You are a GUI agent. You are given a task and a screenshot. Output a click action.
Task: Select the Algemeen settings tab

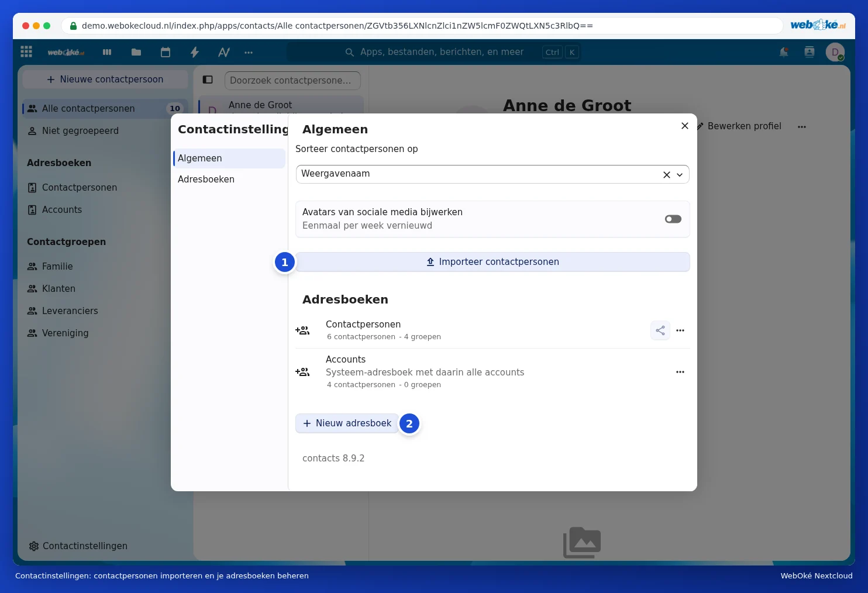[229, 158]
